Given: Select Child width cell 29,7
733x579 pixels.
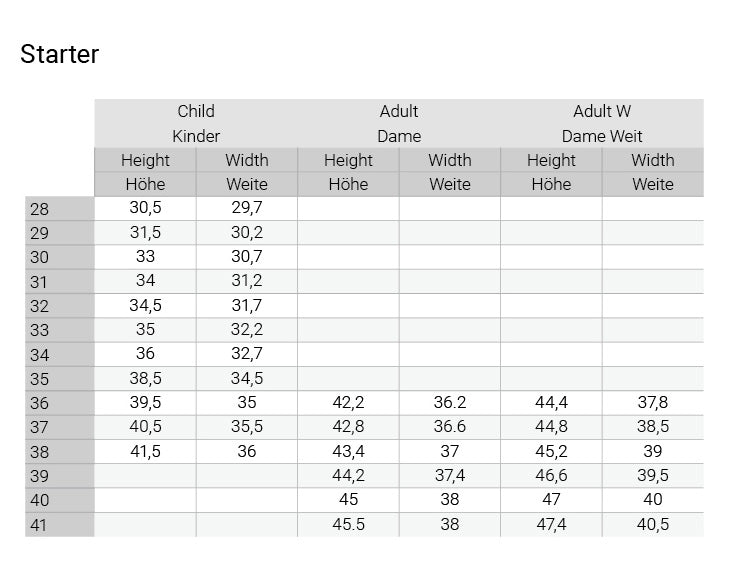Looking at the screenshot, I should click(247, 208).
